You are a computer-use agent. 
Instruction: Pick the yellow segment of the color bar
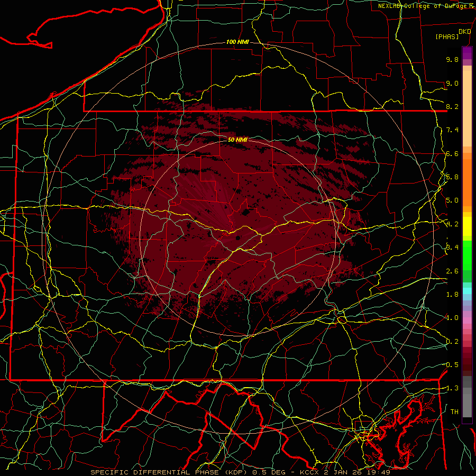pyautogui.click(x=467, y=226)
